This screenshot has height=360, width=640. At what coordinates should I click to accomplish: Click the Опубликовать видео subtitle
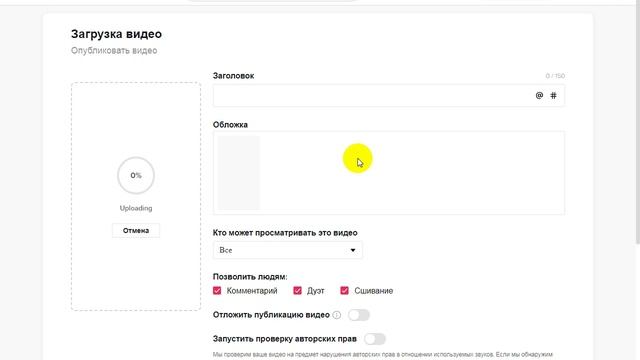pos(114,51)
